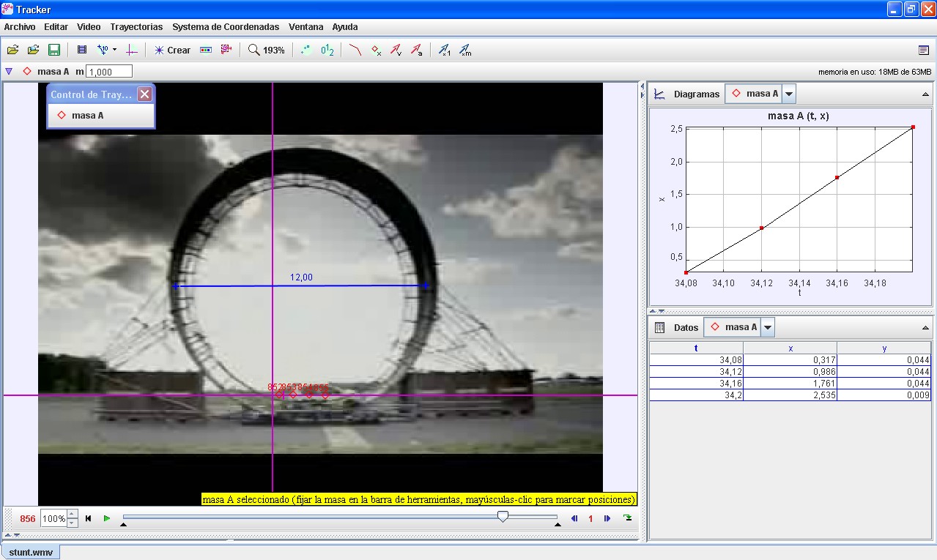Click the Save file icon
937x560 pixels.
[x=53, y=50]
